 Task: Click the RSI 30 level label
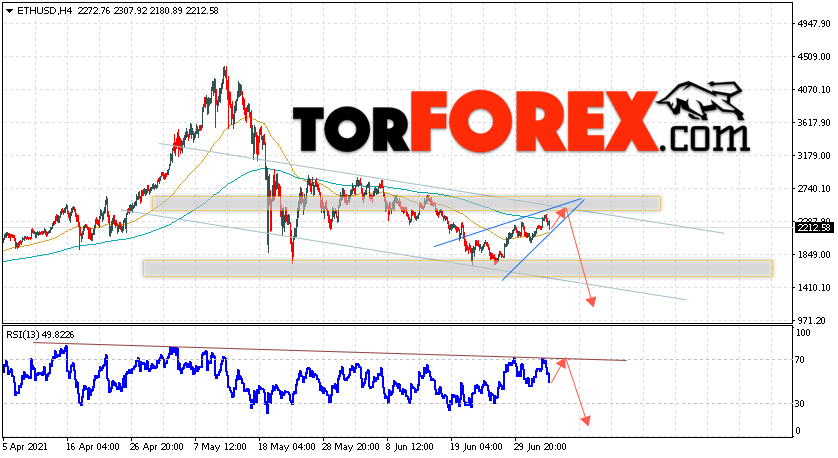click(800, 404)
